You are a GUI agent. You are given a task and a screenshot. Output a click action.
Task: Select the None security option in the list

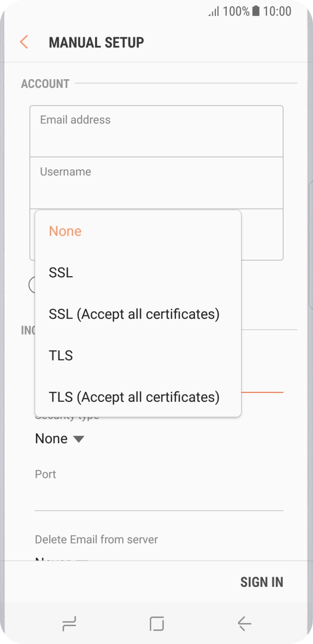(x=65, y=231)
